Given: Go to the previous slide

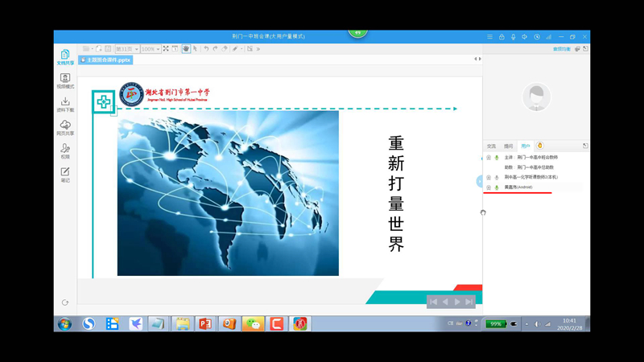Looking at the screenshot, I should 445,302.
